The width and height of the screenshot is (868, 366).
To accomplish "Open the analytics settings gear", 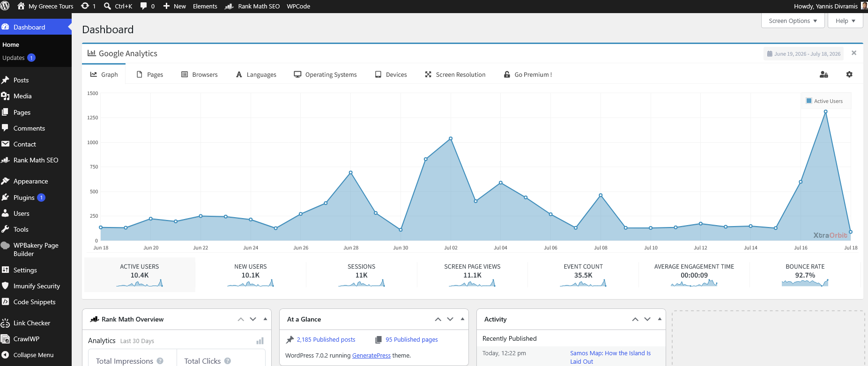I will pos(849,74).
